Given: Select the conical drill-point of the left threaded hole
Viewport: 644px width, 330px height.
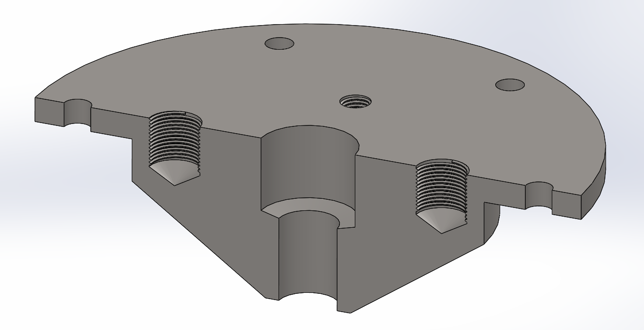Looking at the screenshot, I should (174, 172).
